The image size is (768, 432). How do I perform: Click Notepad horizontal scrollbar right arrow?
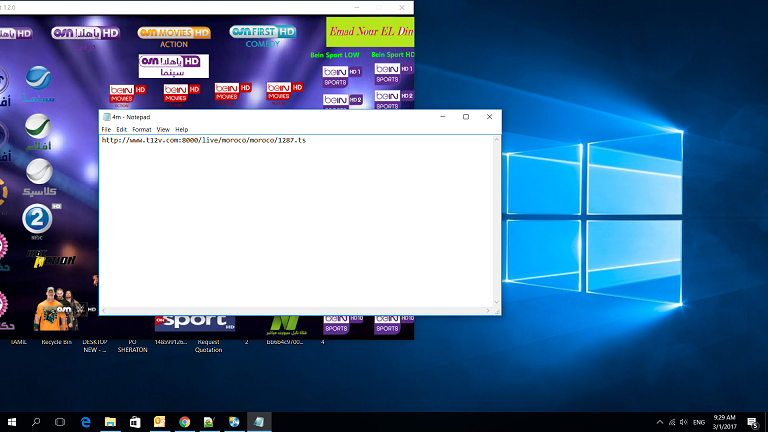coord(488,311)
